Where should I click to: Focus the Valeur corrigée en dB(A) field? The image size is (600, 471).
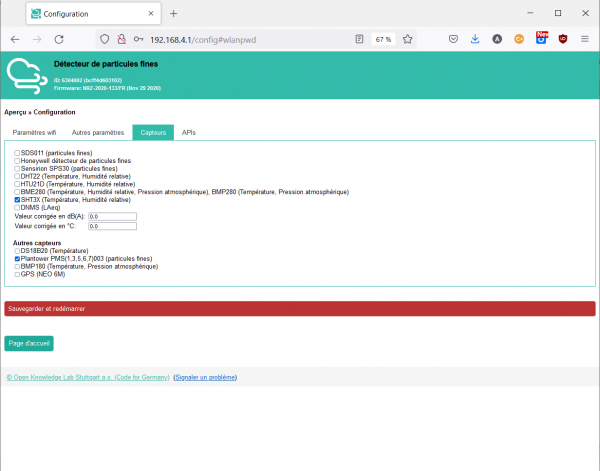[x=112, y=215]
